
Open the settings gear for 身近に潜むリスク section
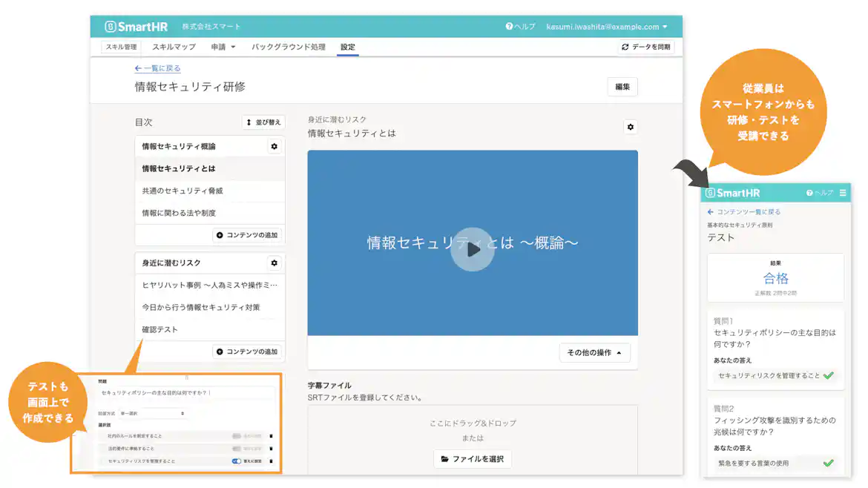(274, 263)
